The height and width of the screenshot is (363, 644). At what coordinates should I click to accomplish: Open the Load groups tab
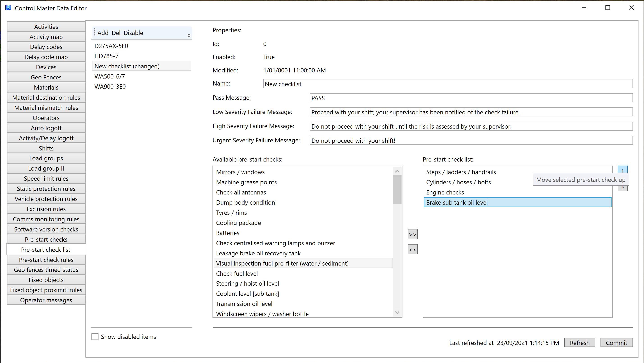(46, 158)
